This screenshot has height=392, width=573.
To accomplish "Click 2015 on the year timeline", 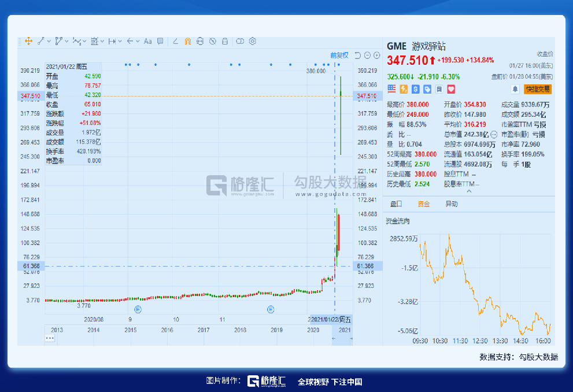I will click(x=131, y=330).
